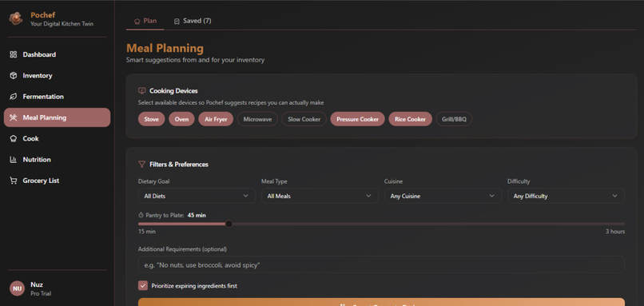Screen dimensions: 644x306
Task: Click the orange generate button at bottom
Action: [381, 302]
